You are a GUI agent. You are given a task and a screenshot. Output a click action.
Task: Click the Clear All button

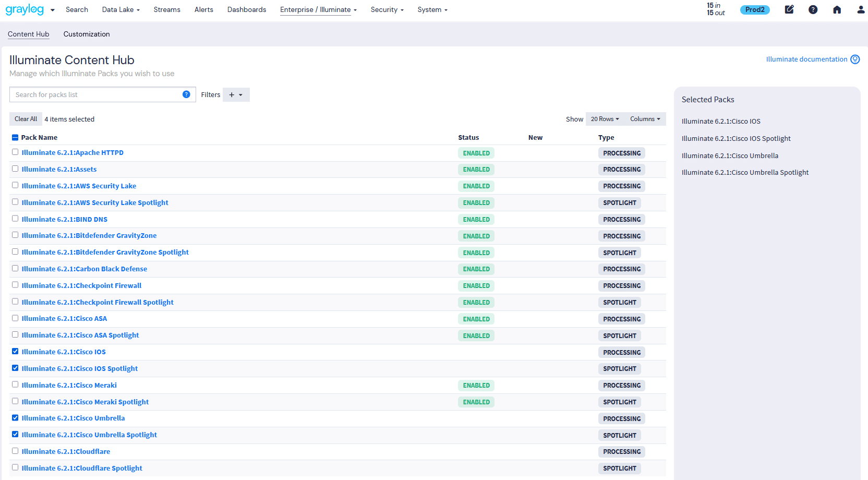26,118
